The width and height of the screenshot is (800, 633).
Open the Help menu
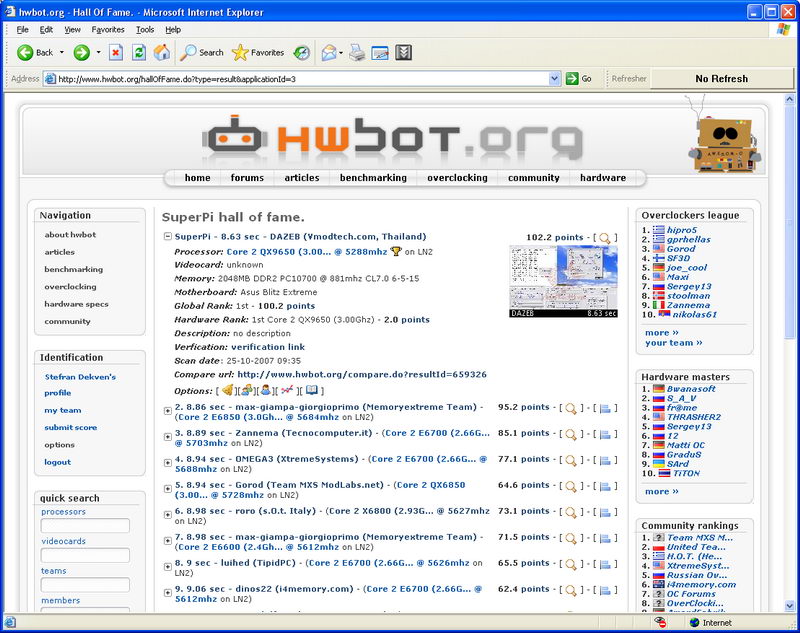coord(173,30)
